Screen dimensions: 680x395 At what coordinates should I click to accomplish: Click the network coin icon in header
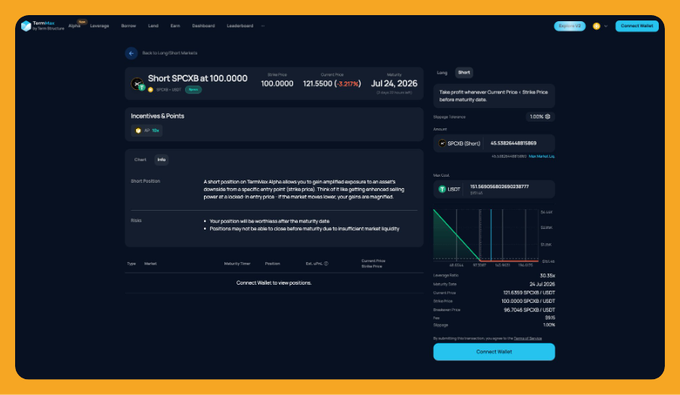pos(596,26)
